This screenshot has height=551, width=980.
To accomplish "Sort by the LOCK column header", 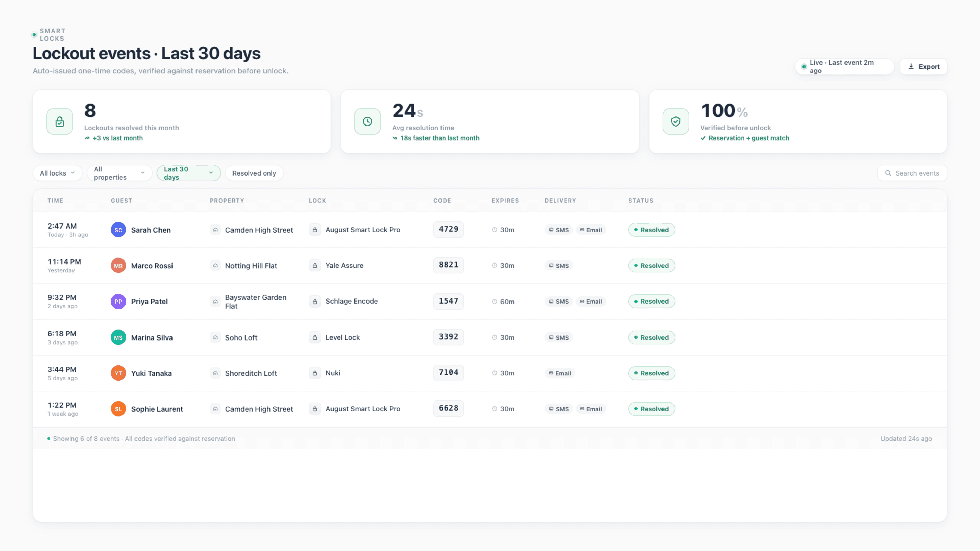I will tap(317, 201).
